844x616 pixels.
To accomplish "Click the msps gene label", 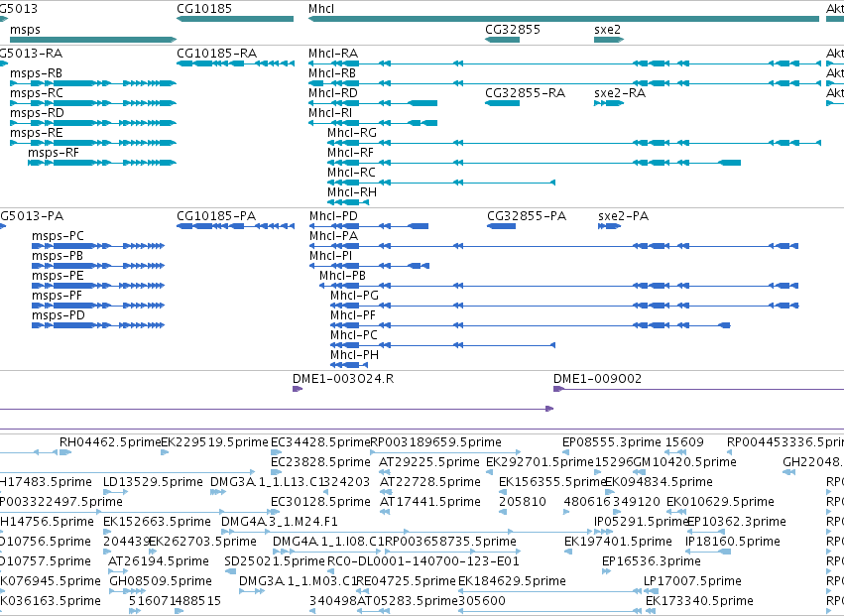I will pos(25,29).
